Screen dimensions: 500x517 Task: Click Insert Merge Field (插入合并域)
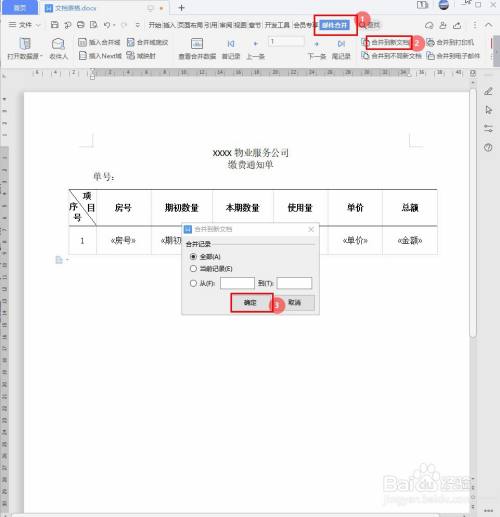(99, 42)
